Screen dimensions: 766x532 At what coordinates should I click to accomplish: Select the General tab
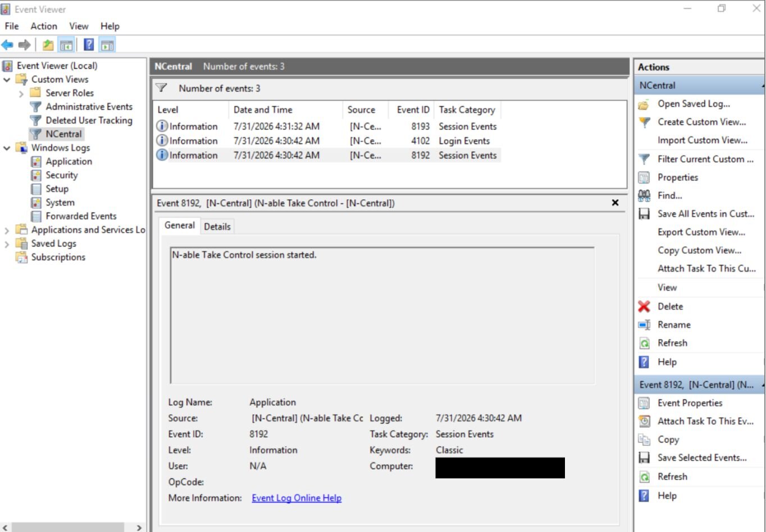click(180, 226)
